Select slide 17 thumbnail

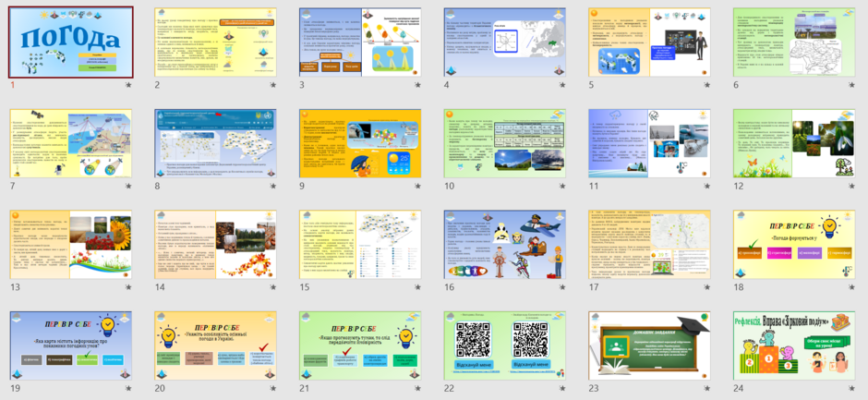649,244
